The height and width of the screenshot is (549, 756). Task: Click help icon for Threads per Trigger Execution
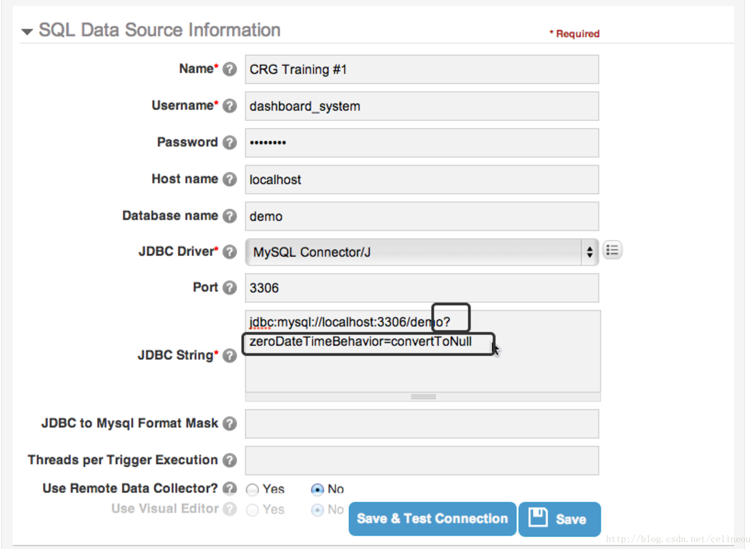coord(230,460)
